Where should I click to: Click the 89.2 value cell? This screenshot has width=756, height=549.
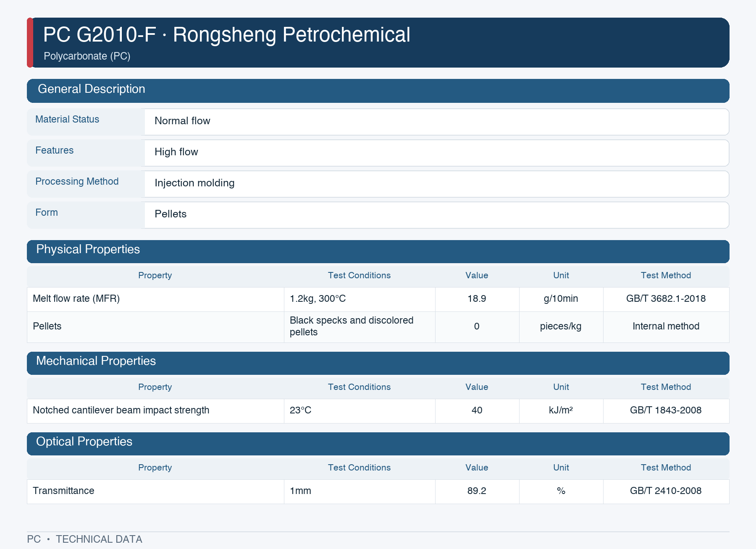click(477, 491)
